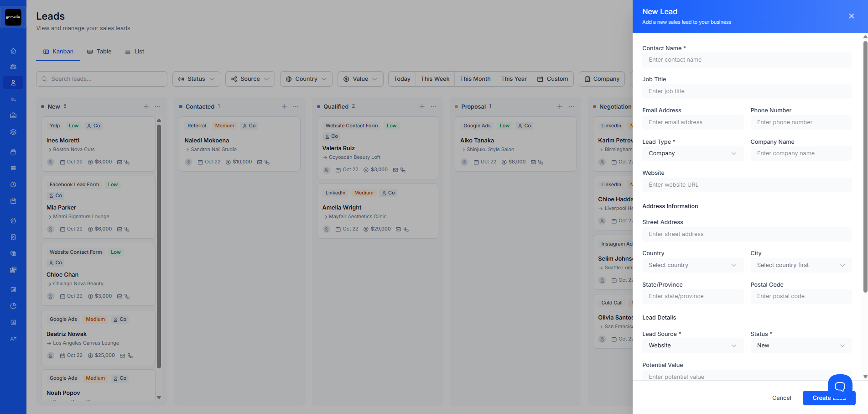Click the New Lead form scrollbar
868x414 pixels.
tap(865, 167)
